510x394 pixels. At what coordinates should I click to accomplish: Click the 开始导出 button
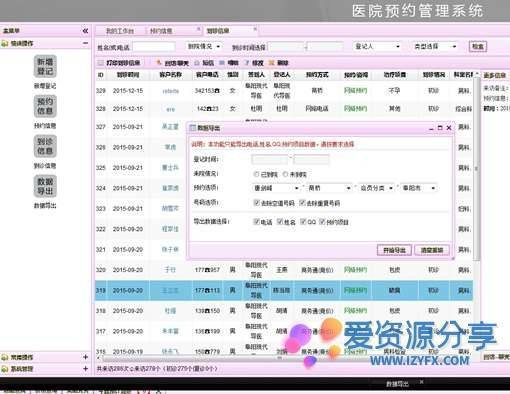coord(394,250)
